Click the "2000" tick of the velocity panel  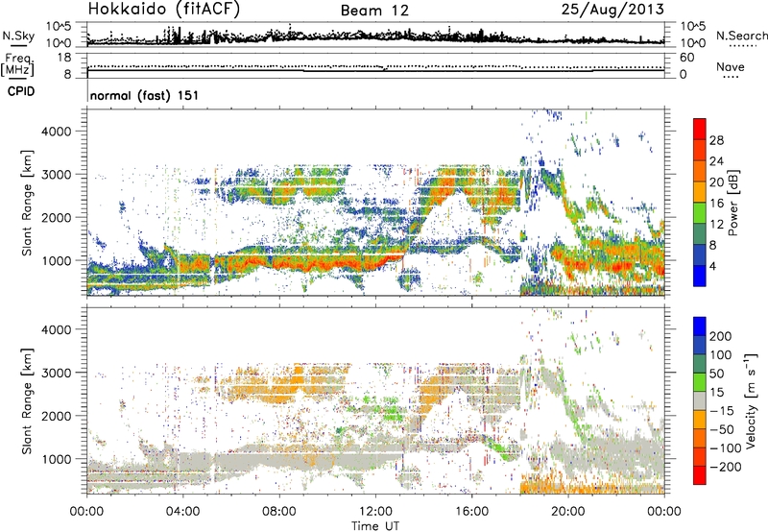(56, 416)
